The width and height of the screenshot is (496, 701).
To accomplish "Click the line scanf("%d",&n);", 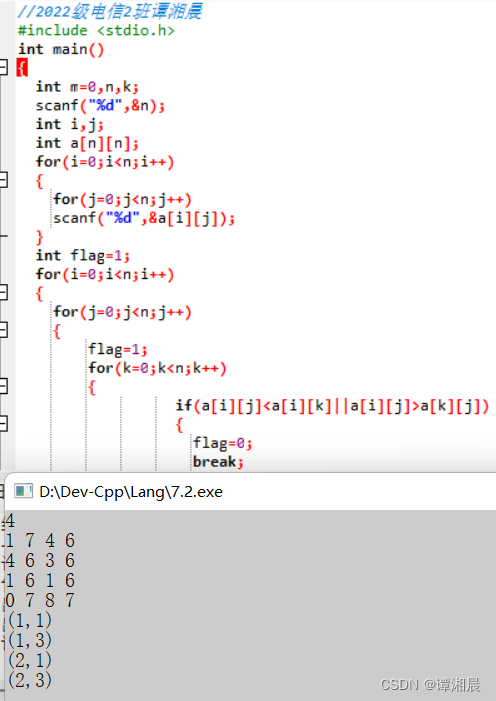I will coord(100,106).
